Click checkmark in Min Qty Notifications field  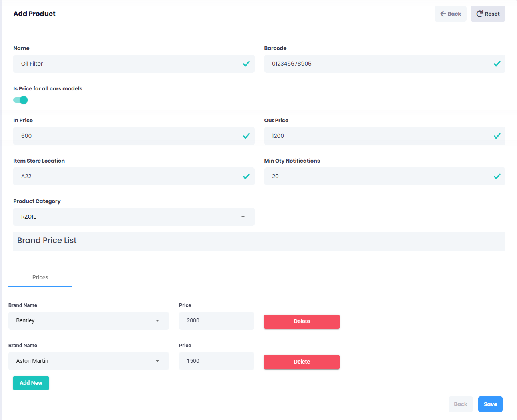click(x=497, y=177)
